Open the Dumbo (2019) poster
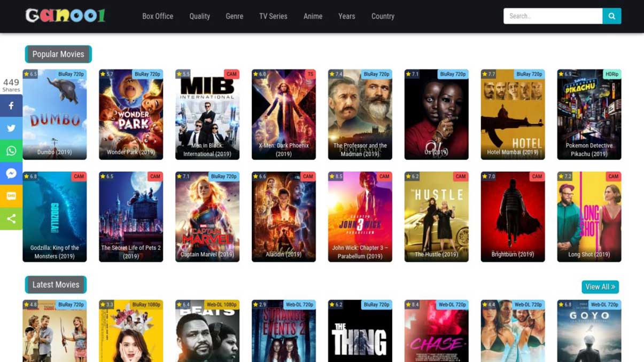644x362 pixels. click(55, 114)
